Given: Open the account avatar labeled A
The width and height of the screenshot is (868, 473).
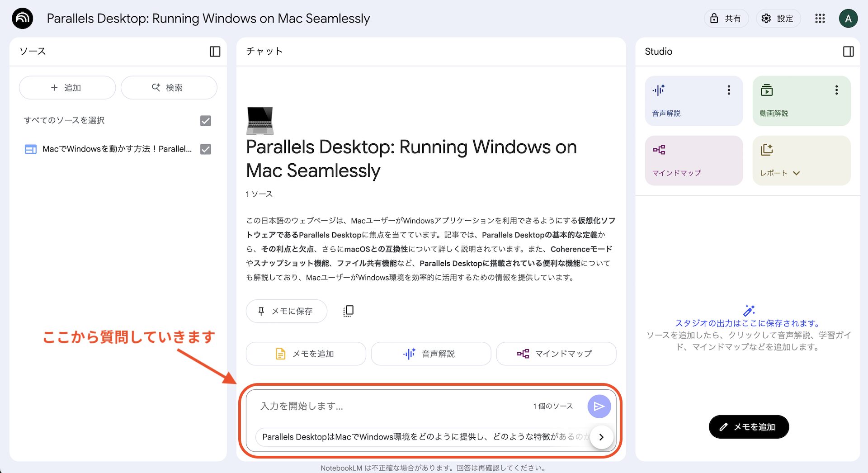Looking at the screenshot, I should pyautogui.click(x=848, y=19).
